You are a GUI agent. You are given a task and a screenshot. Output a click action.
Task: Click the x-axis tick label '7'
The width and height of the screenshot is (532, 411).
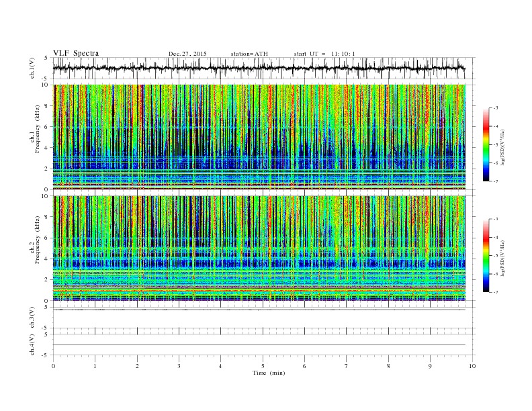click(347, 366)
